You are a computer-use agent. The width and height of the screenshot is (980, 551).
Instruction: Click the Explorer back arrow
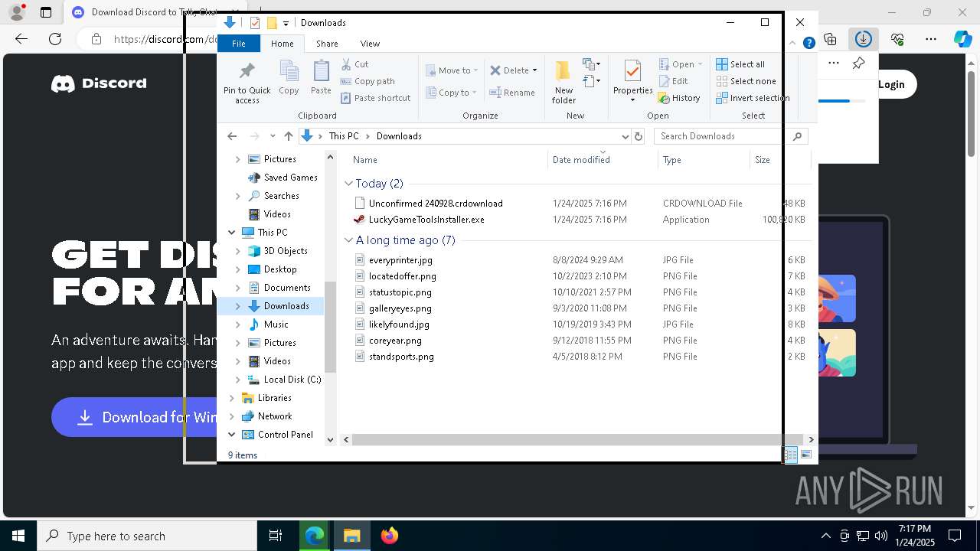232,136
